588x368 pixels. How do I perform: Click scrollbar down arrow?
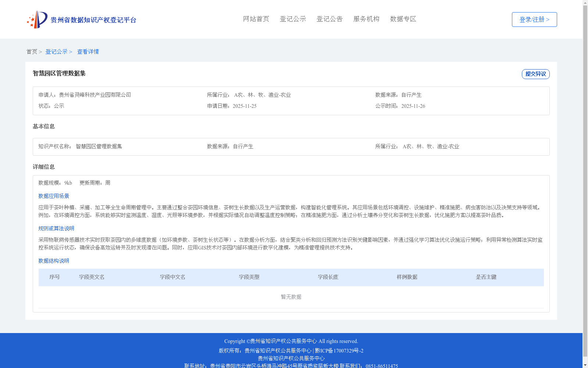click(x=585, y=365)
